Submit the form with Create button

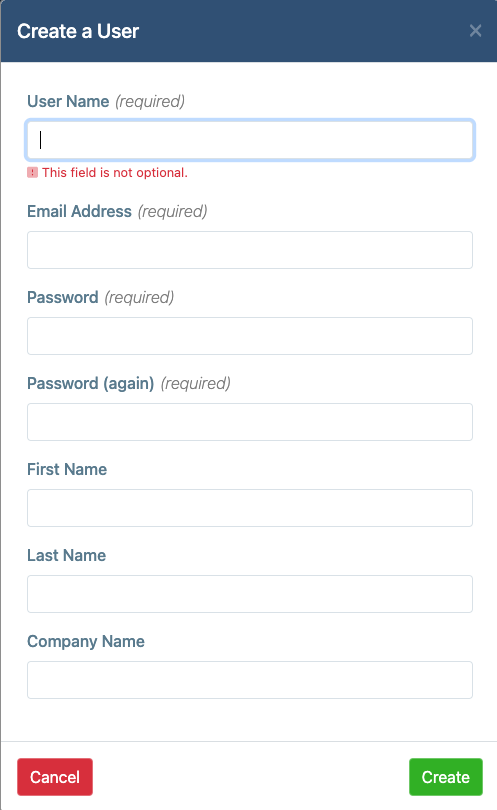[x=446, y=777]
